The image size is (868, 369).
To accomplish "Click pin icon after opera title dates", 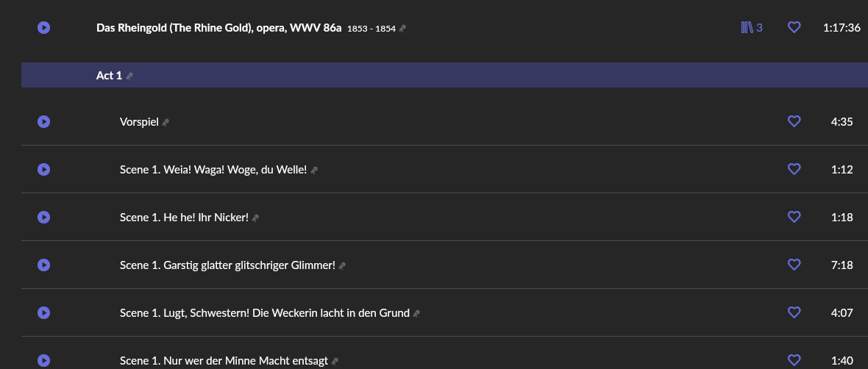I will pyautogui.click(x=402, y=29).
